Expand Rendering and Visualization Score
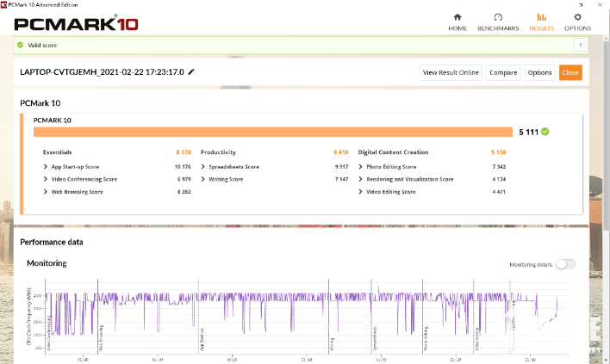Screen dimensions: 610x364 [361, 179]
